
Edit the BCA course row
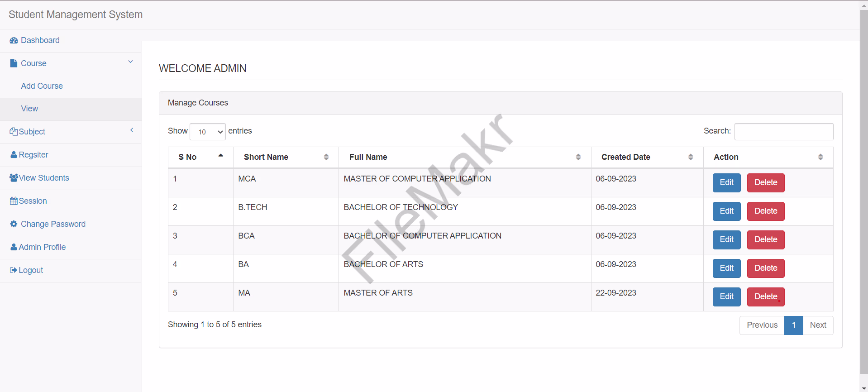[726, 240]
